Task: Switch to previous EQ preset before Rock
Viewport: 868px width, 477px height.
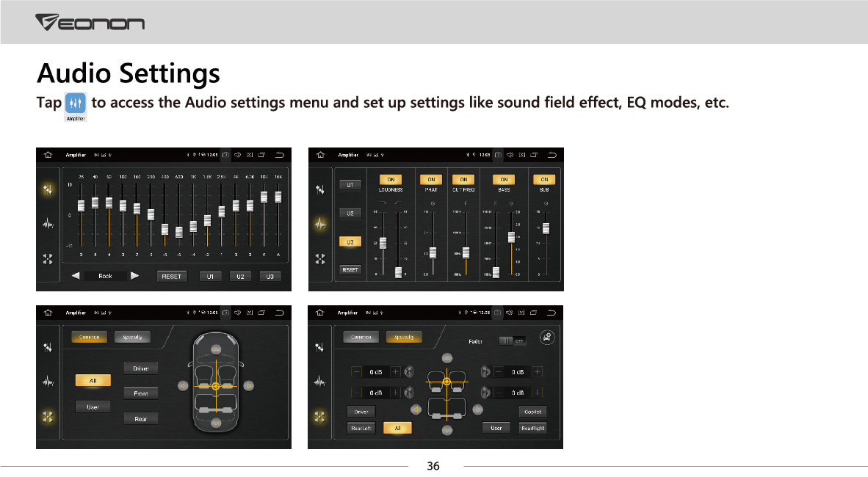Action: coord(76,276)
